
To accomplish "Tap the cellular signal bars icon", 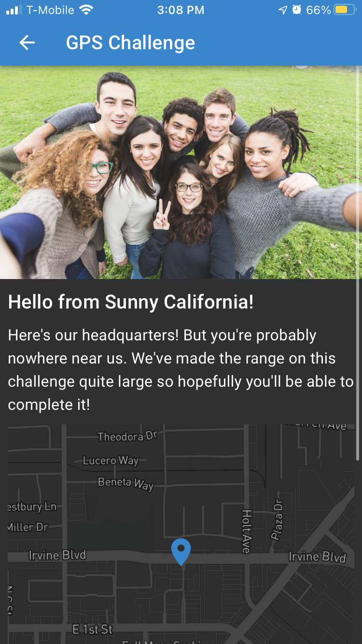I will pyautogui.click(x=14, y=10).
